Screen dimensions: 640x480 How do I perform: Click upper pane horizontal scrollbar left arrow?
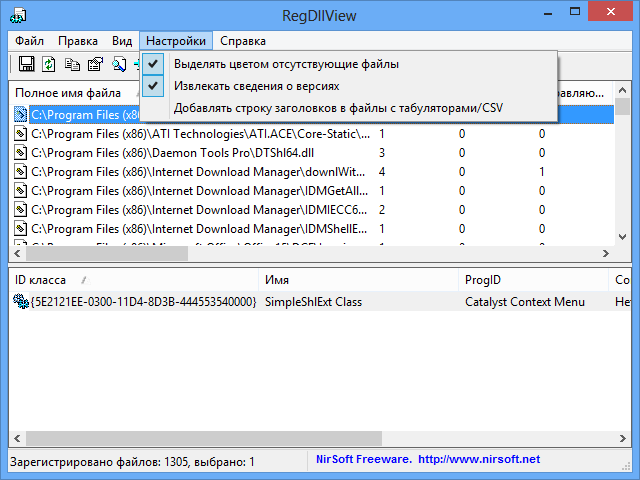(x=17, y=253)
